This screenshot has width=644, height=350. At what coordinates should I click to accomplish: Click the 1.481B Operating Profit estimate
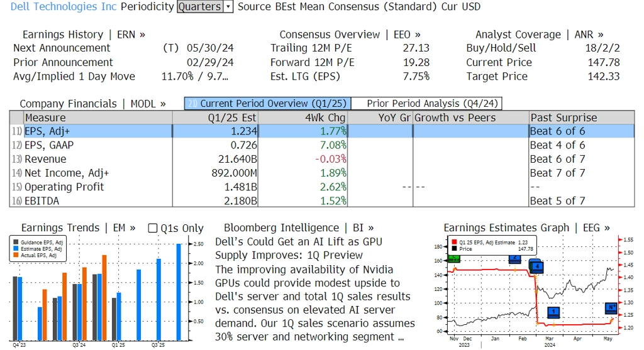[x=241, y=187]
